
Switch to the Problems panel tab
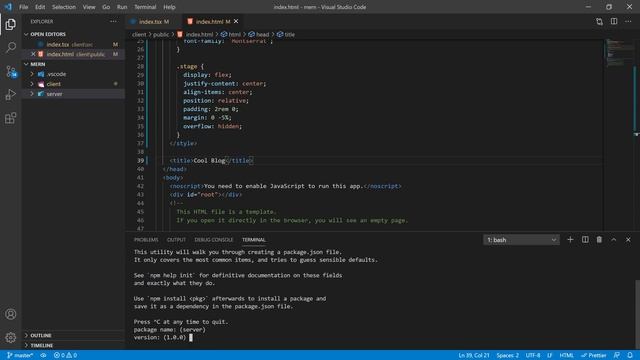coord(146,240)
